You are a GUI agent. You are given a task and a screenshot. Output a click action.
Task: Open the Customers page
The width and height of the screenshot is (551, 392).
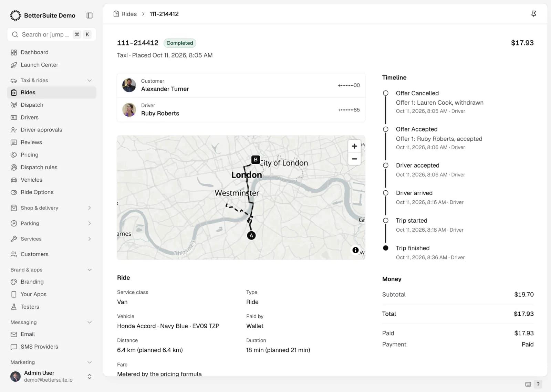pyautogui.click(x=52, y=254)
